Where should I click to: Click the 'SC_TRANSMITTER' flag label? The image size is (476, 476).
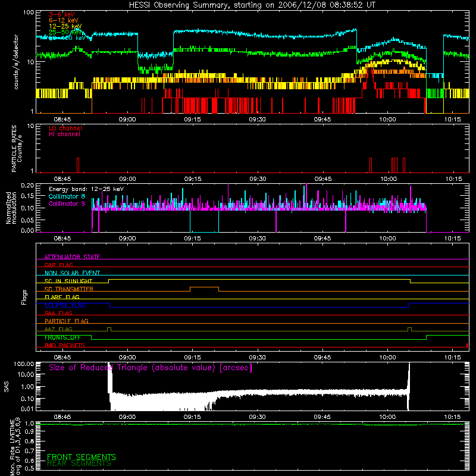69,289
